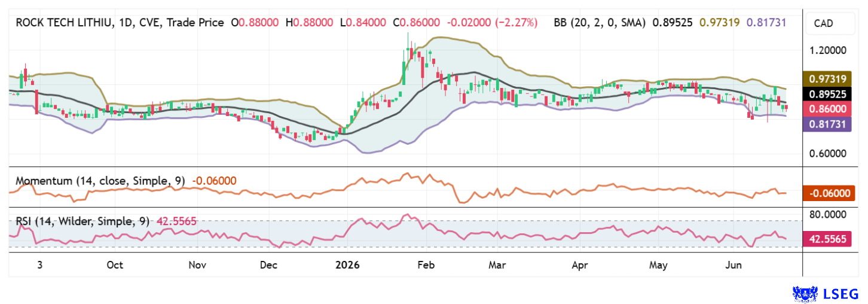Click the RSI legend value 42.5565
868x304 pixels.
click(x=176, y=221)
